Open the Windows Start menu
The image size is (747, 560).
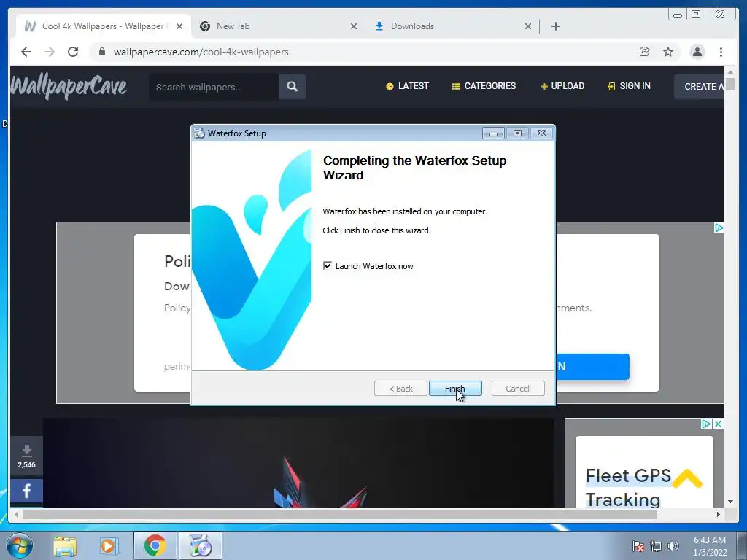point(19,545)
